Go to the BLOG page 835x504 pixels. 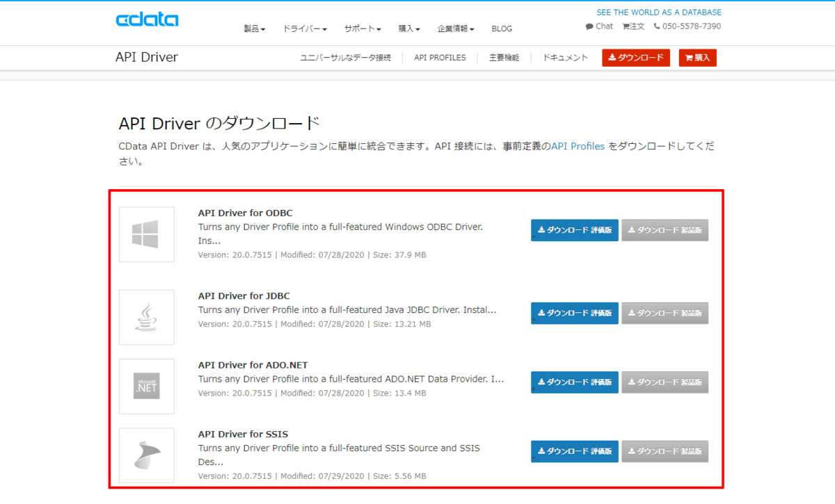[x=502, y=29]
